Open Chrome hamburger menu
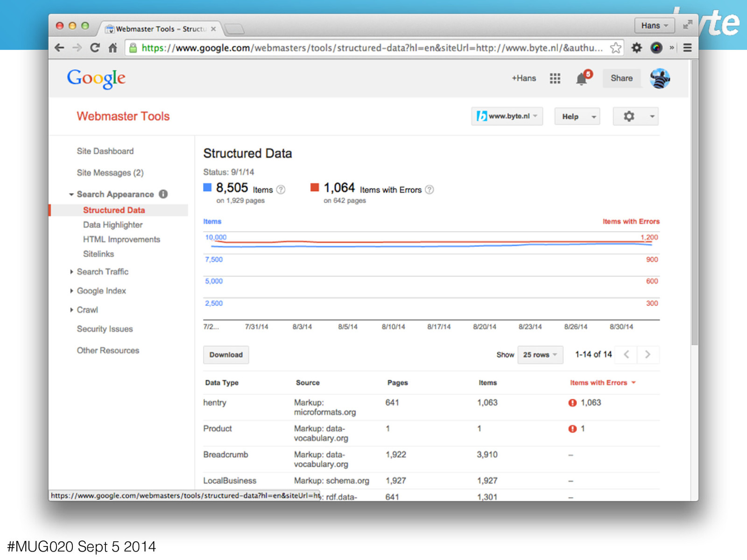Viewport: 747px width, 560px height. 687,48
